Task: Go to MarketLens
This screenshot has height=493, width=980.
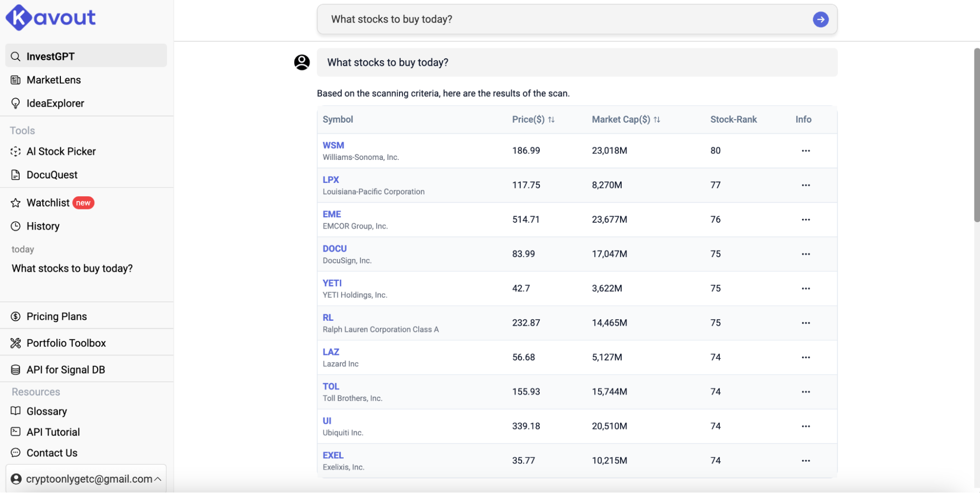Action: pos(53,80)
